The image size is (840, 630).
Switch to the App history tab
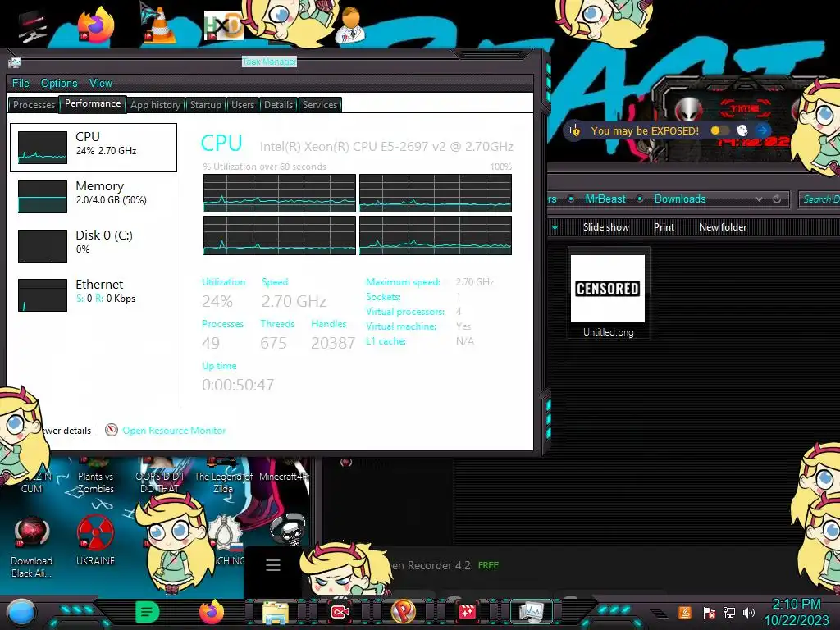coord(155,105)
